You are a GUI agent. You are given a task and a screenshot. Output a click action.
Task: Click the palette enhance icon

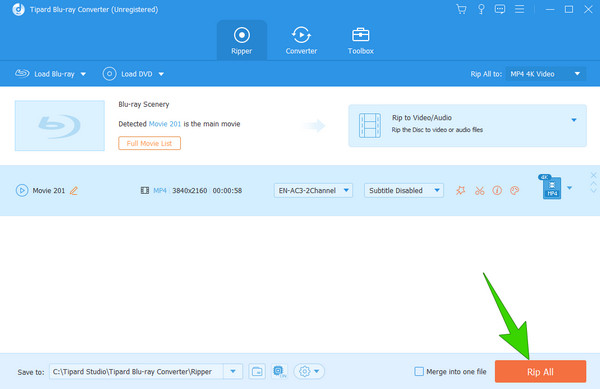pyautogui.click(x=515, y=190)
